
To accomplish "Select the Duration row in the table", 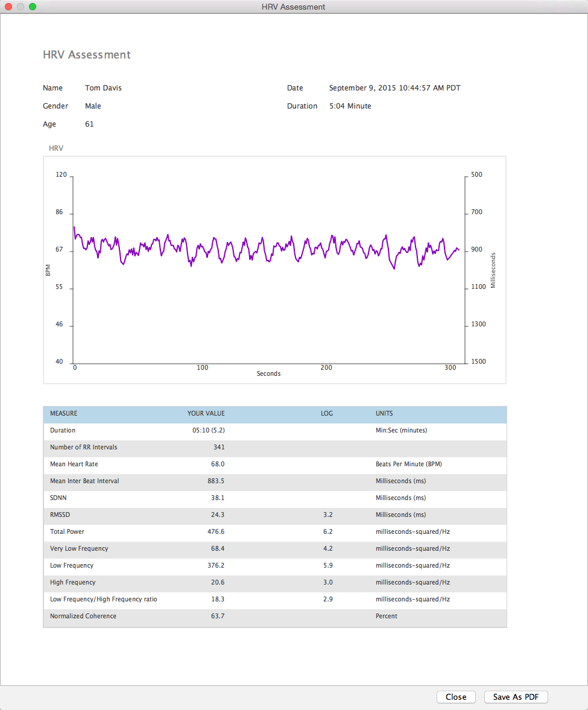I will 181,430.
